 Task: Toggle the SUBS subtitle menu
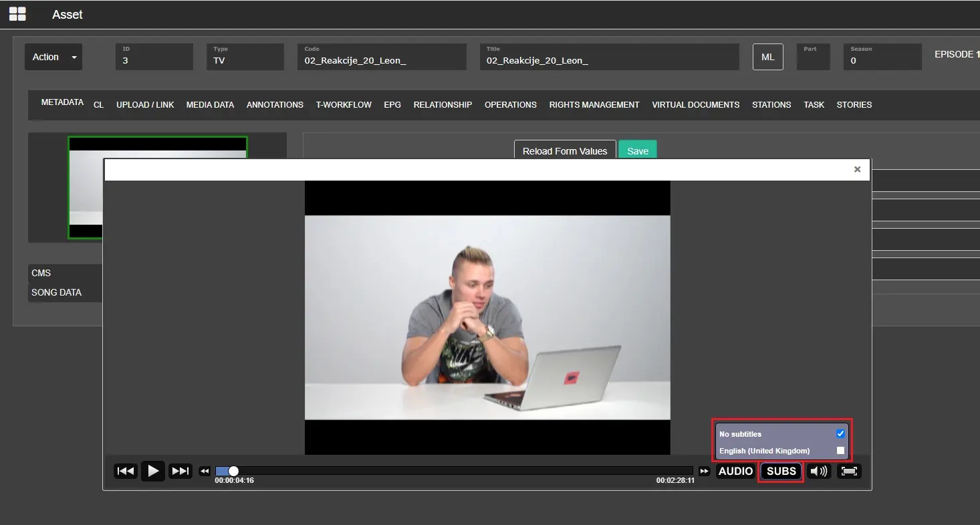click(781, 471)
